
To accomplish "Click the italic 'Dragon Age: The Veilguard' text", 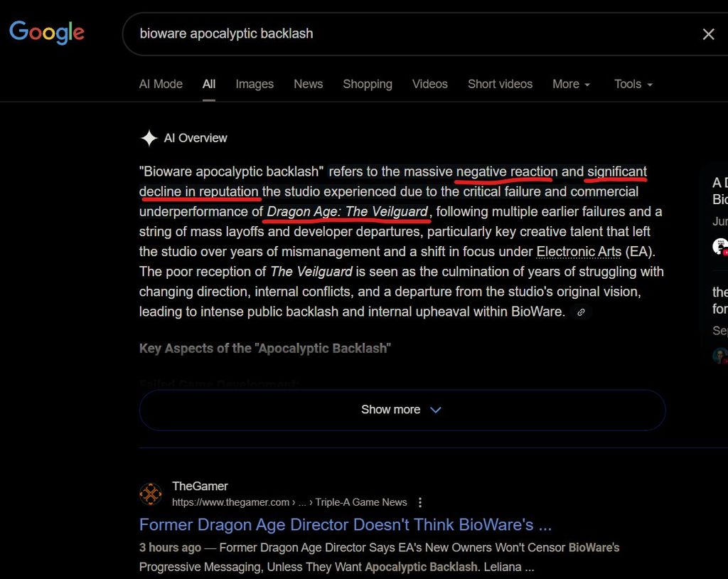I will coord(347,212).
